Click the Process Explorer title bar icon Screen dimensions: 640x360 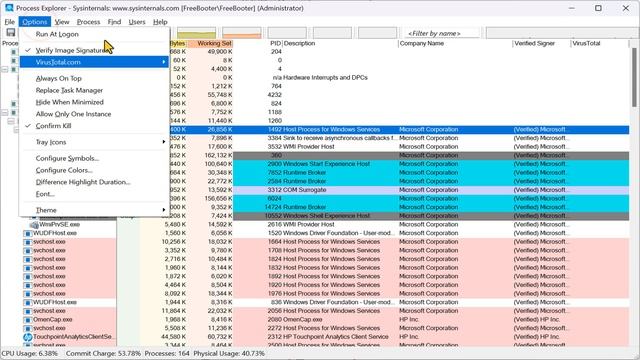click(x=9, y=8)
